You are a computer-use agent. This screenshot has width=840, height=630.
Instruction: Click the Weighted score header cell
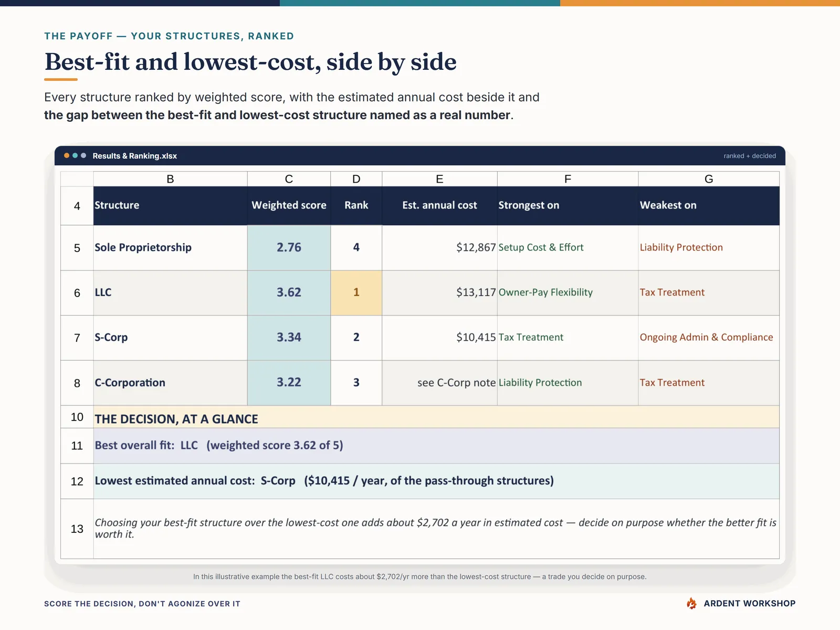(289, 206)
